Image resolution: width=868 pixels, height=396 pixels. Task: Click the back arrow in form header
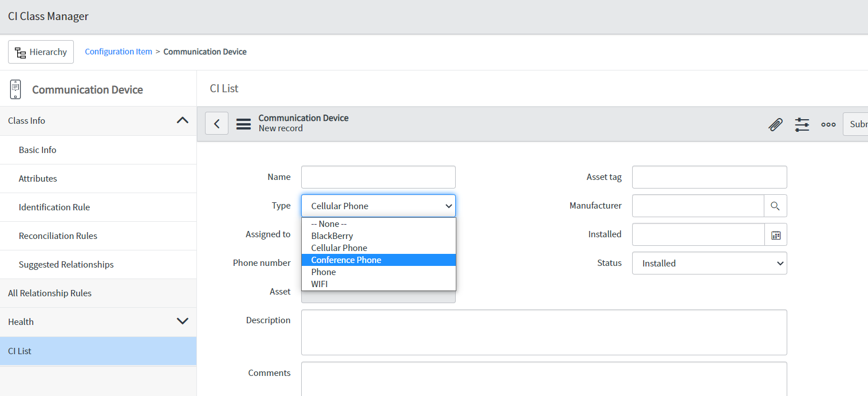pos(216,123)
